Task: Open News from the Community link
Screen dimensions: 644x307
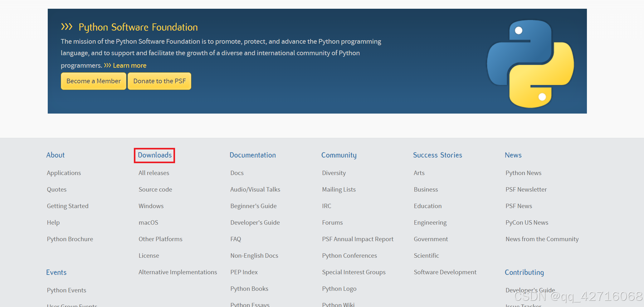Action: pos(542,239)
